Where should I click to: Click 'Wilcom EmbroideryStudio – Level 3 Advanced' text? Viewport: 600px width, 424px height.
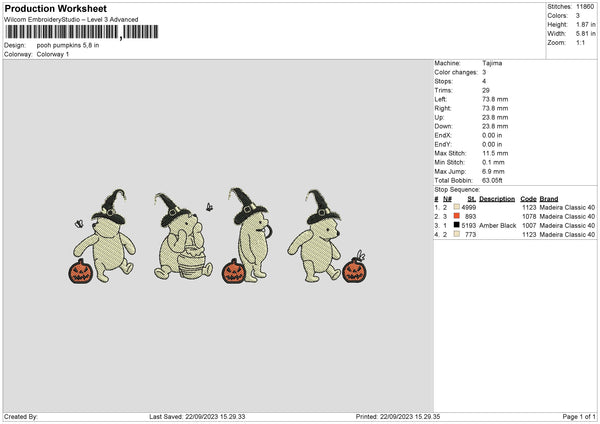tap(71, 20)
